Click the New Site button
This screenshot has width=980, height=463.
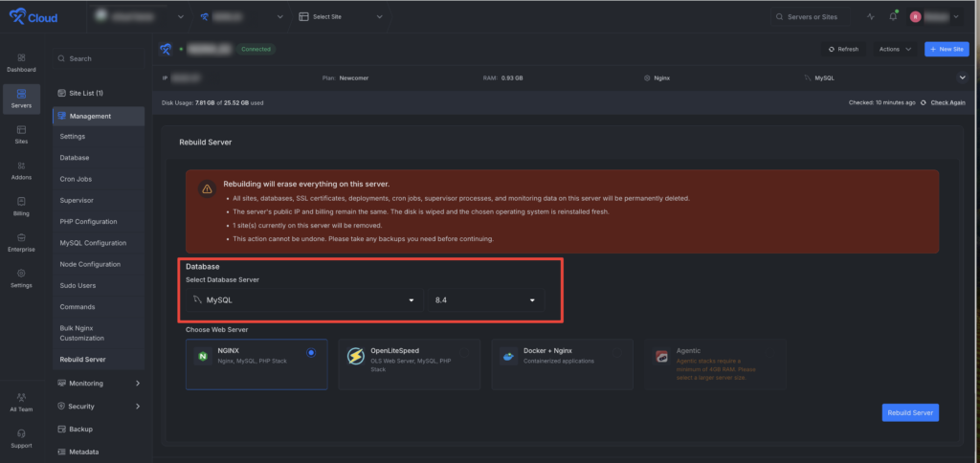click(x=947, y=50)
